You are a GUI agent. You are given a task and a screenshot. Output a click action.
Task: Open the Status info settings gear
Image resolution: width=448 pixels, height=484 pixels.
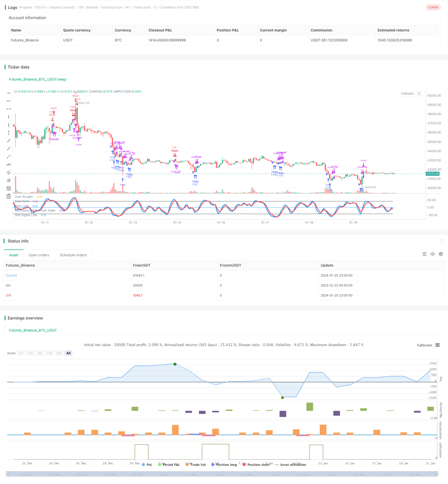441,254
